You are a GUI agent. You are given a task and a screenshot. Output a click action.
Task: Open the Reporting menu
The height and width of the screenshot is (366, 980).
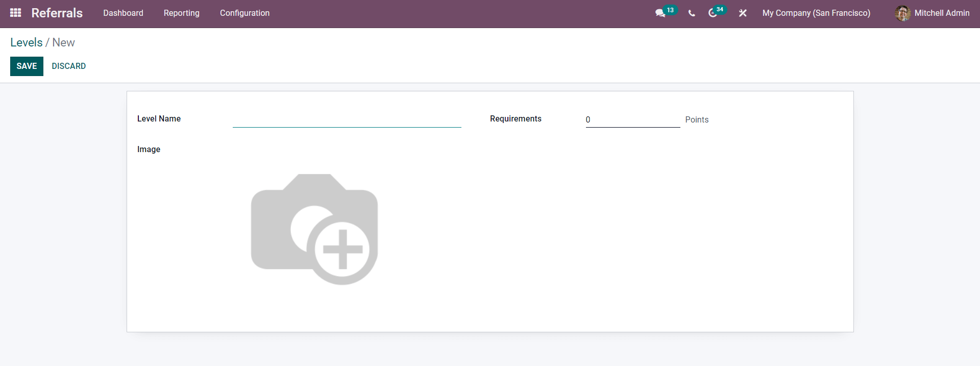coord(182,13)
